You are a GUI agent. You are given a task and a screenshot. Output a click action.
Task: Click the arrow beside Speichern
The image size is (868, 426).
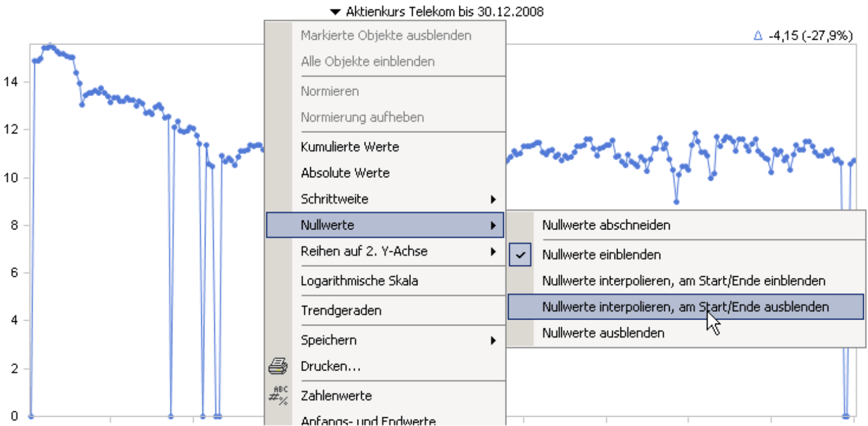(494, 340)
